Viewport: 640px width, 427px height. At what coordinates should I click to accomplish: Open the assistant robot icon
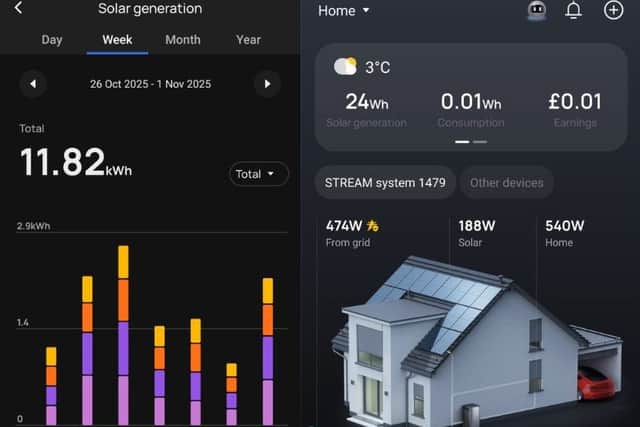click(537, 9)
